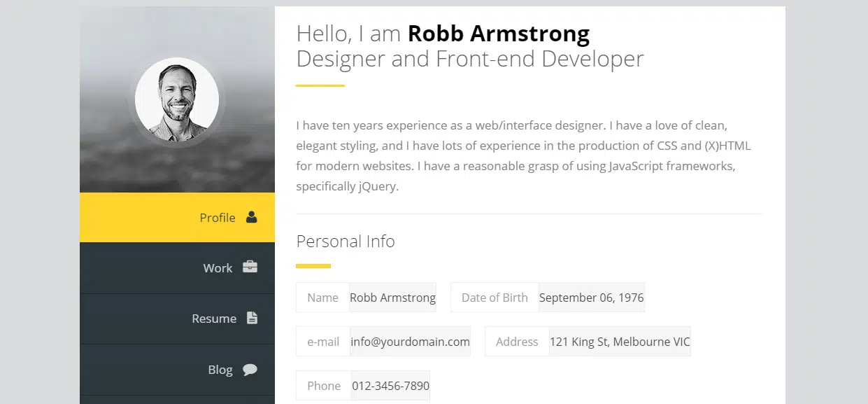
Task: Click the Profile person icon
Action: coord(252,217)
